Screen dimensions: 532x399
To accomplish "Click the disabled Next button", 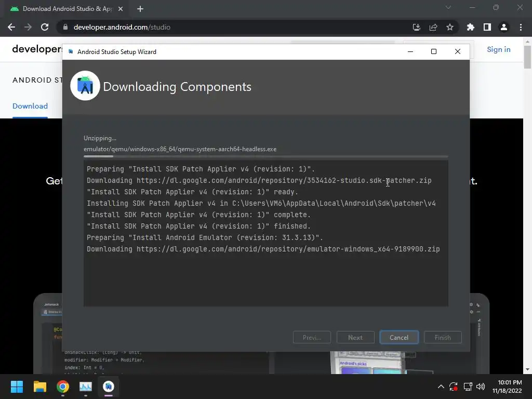I will point(355,337).
